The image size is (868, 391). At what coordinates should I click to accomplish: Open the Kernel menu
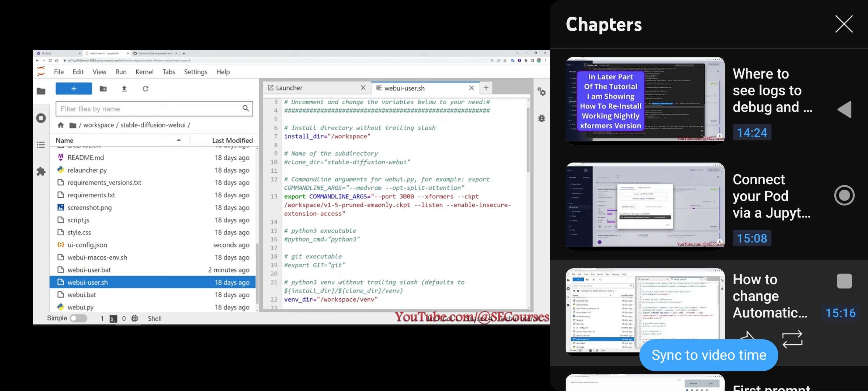(x=144, y=72)
